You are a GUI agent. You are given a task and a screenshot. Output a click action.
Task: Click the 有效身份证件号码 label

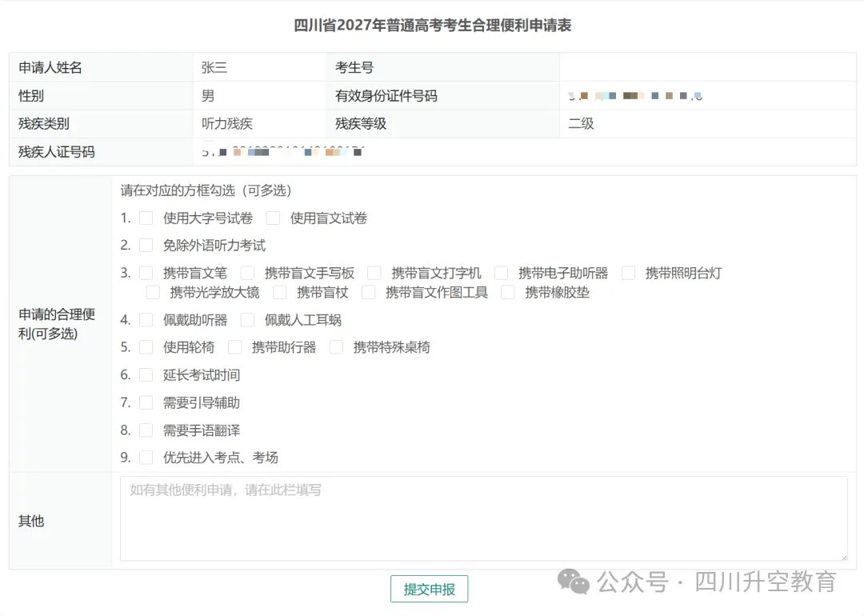(x=386, y=96)
